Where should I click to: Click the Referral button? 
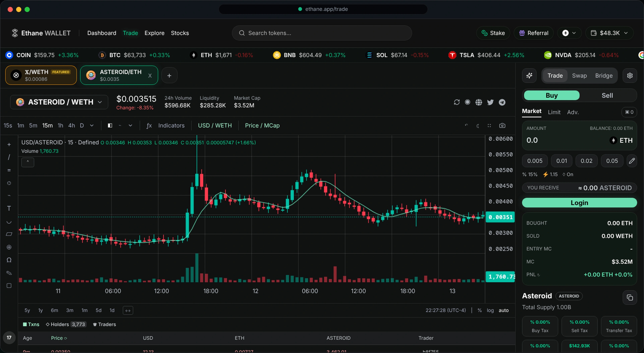tap(533, 33)
